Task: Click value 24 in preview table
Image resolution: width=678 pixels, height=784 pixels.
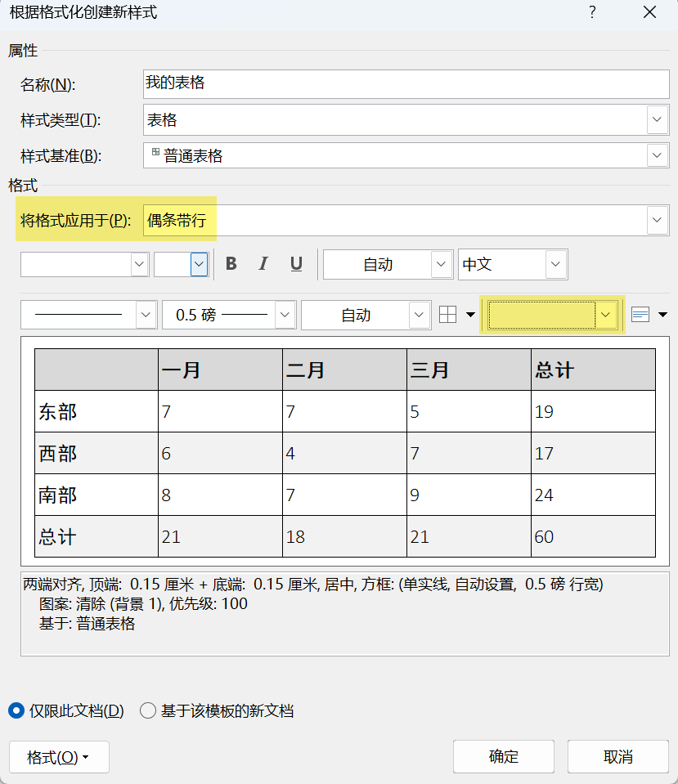Action: (x=544, y=495)
